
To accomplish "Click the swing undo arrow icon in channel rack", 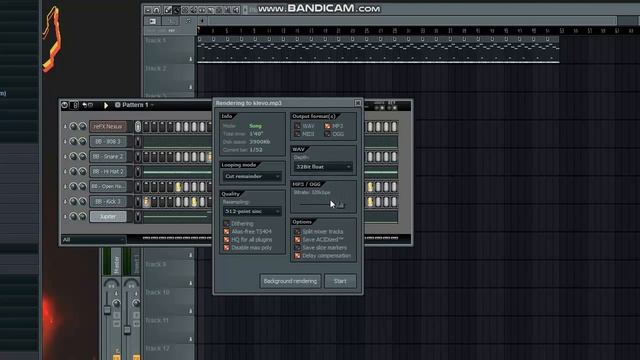I will [x=84, y=105].
